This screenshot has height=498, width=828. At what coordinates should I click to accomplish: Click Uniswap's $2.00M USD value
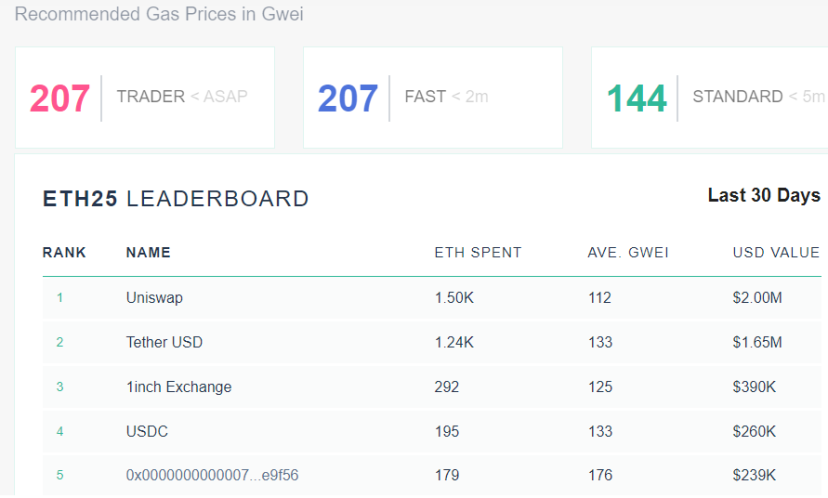click(757, 298)
